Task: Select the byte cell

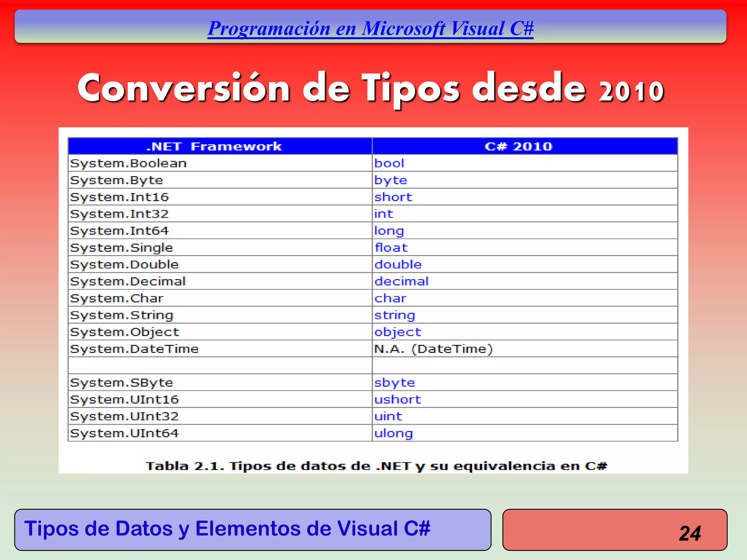Action: click(x=525, y=180)
